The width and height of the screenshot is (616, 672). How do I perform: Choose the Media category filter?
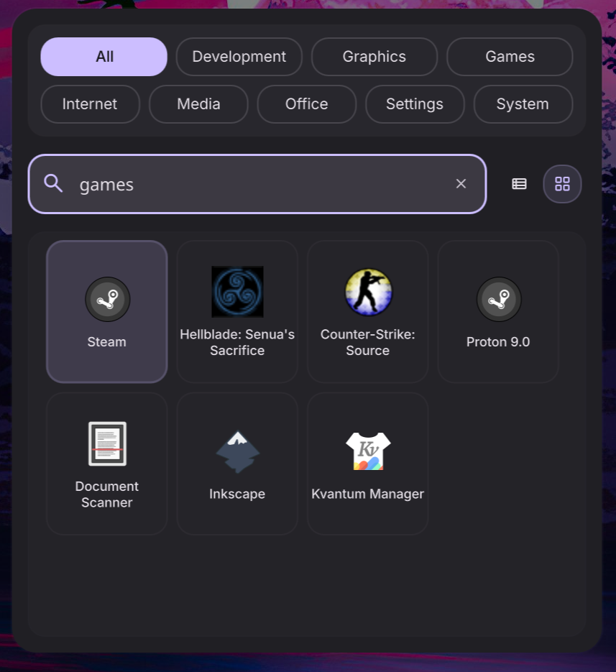click(198, 103)
